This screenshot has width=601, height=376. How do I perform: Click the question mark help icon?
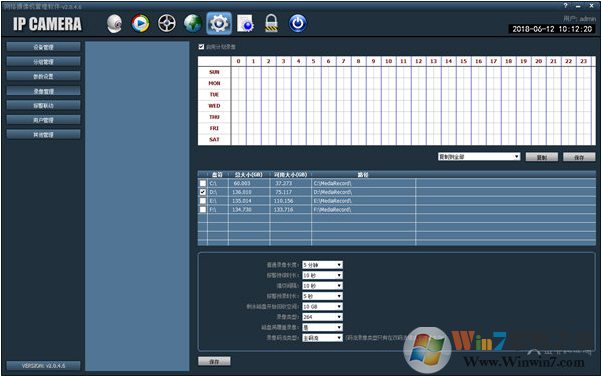[565, 6]
